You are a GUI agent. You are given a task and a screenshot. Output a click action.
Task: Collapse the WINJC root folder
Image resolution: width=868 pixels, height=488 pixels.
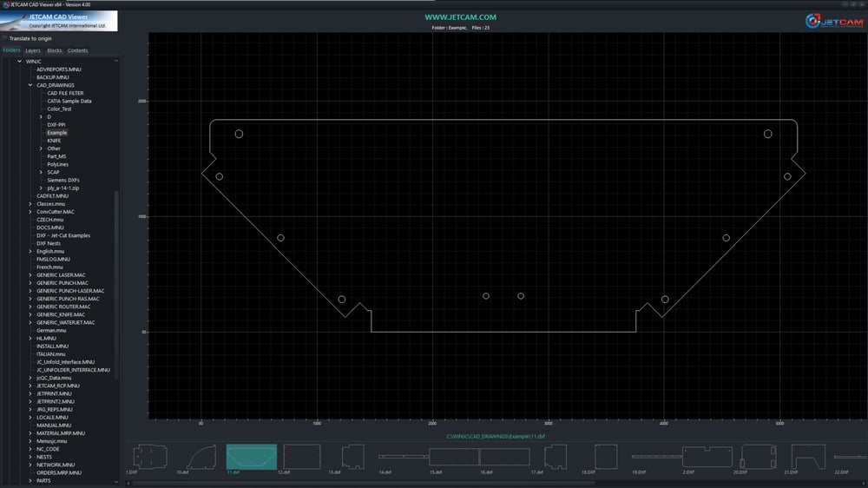[x=20, y=62]
